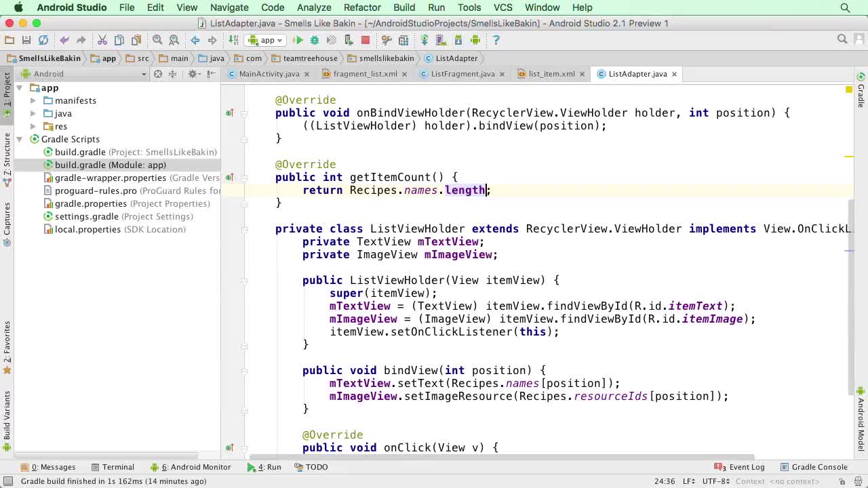The image size is (868, 488).
Task: Switch to the list_item.xml tab
Action: pyautogui.click(x=551, y=74)
